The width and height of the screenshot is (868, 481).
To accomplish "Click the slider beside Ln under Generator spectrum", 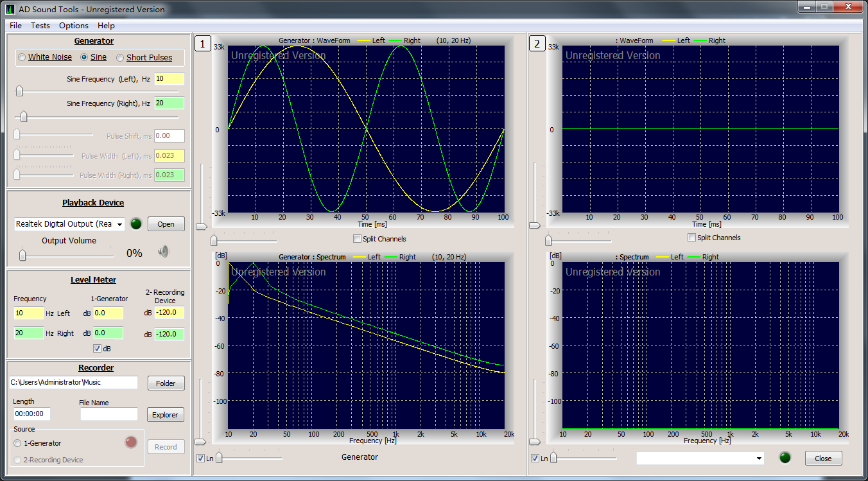I will pos(249,458).
